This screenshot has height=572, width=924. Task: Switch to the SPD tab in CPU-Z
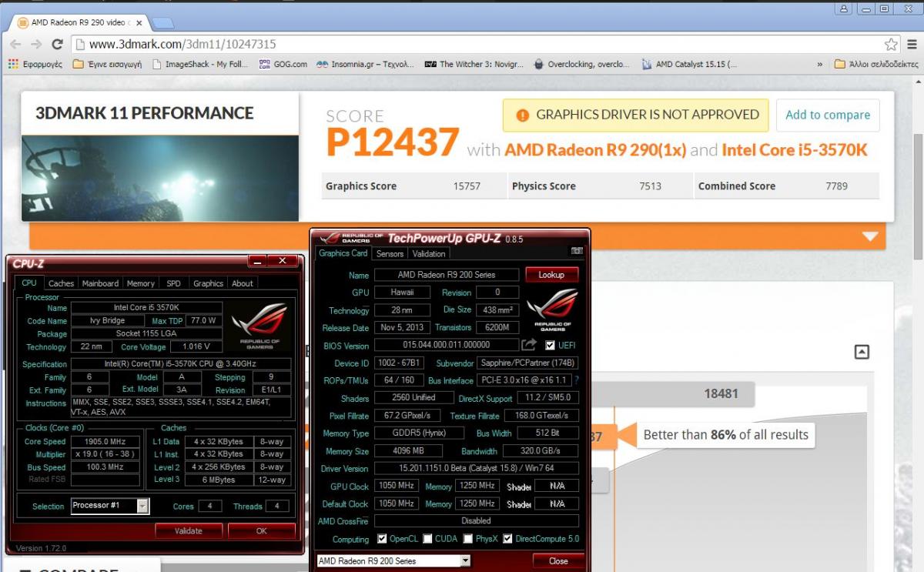(174, 283)
